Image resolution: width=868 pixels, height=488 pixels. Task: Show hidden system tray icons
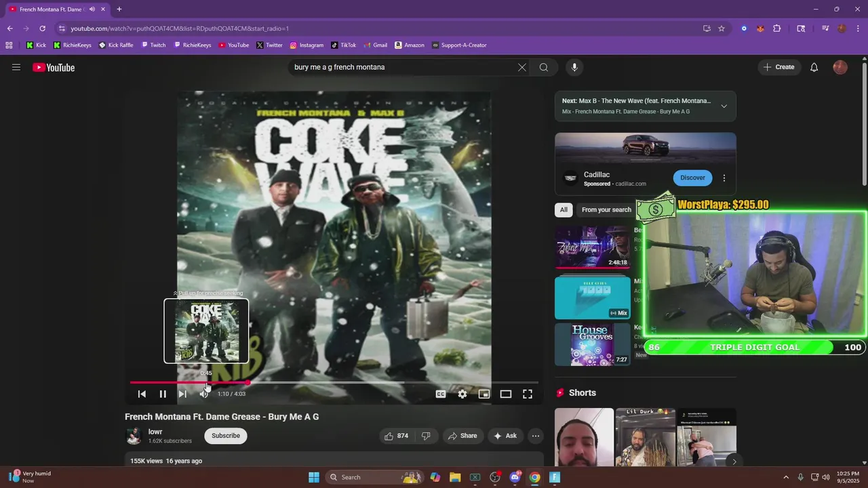pos(786,477)
